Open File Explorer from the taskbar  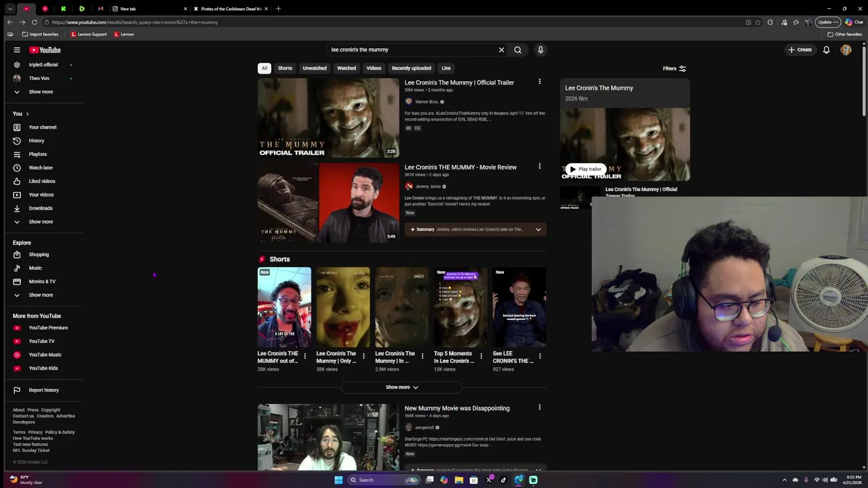coord(458,480)
